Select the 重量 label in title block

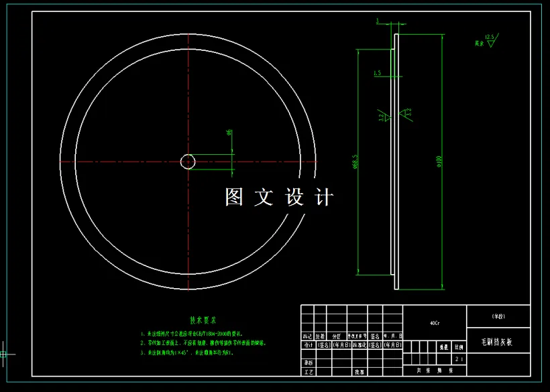pyautogui.click(x=444, y=347)
